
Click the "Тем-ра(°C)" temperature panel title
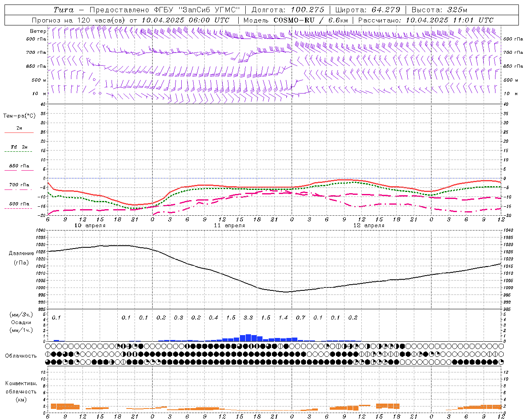[x=19, y=116]
